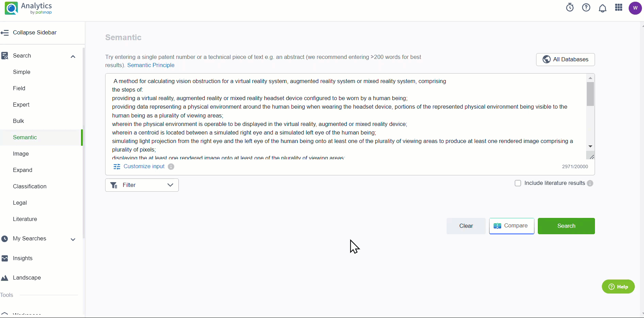Image resolution: width=644 pixels, height=318 pixels.
Task: Click the text area scrollbar down arrow
Action: [x=590, y=146]
